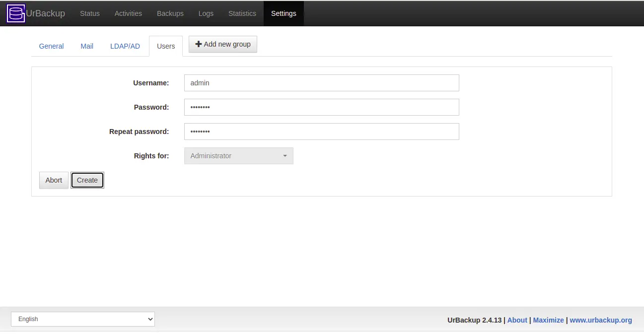Visit the www.urbackup.org link
This screenshot has height=334, width=644.
click(x=601, y=320)
